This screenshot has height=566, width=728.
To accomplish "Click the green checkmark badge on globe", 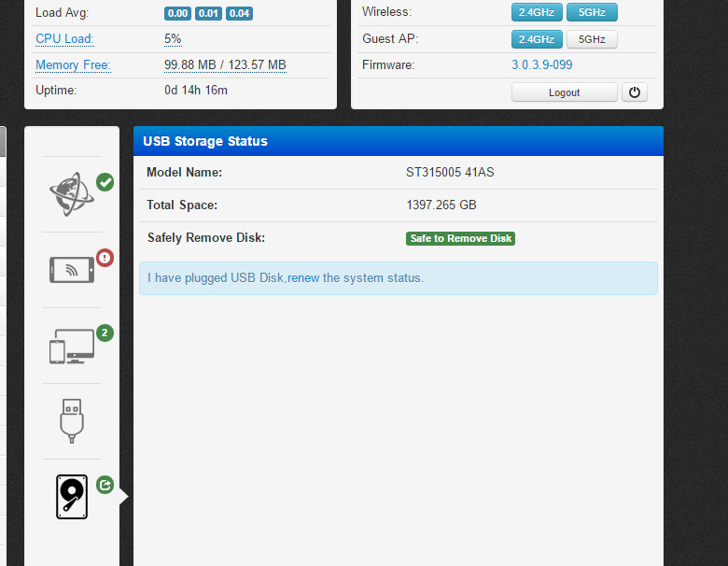I will (x=105, y=182).
